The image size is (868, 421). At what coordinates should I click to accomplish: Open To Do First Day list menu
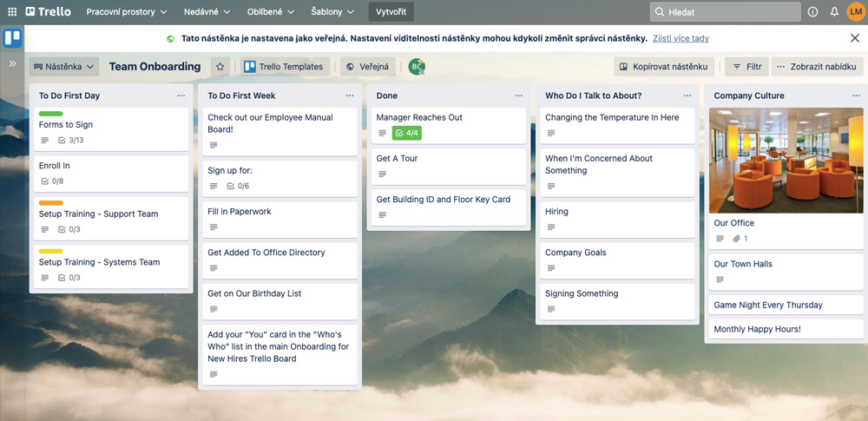click(x=181, y=95)
